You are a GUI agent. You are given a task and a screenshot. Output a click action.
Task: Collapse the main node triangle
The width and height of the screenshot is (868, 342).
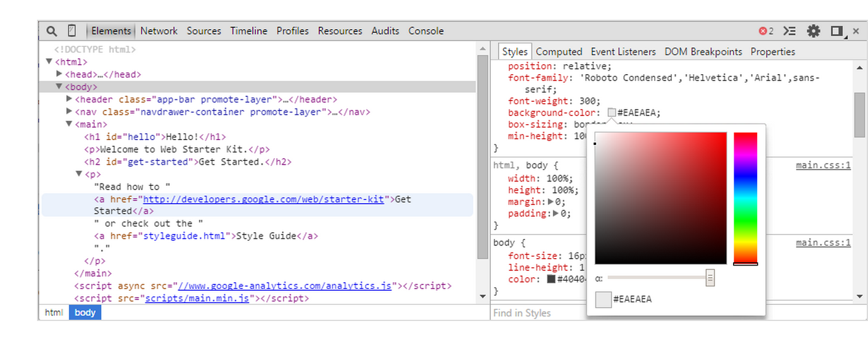pyautogui.click(x=69, y=124)
